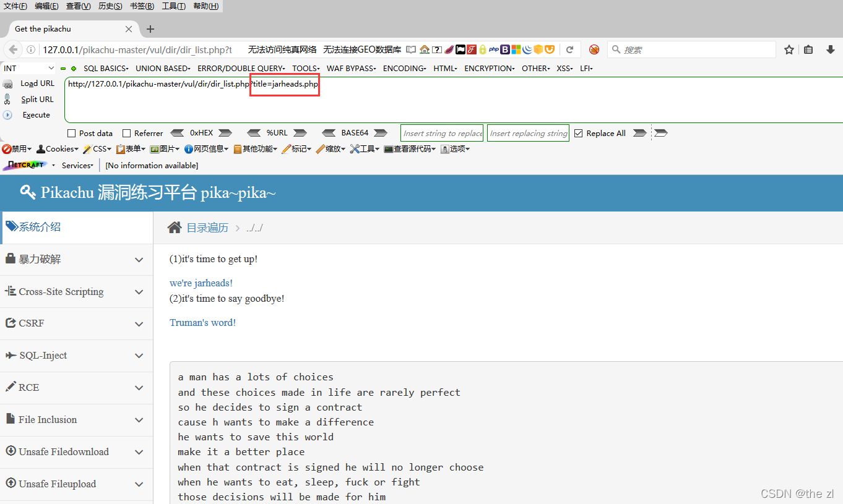Click left arrow beside 0xHEX

click(x=177, y=133)
